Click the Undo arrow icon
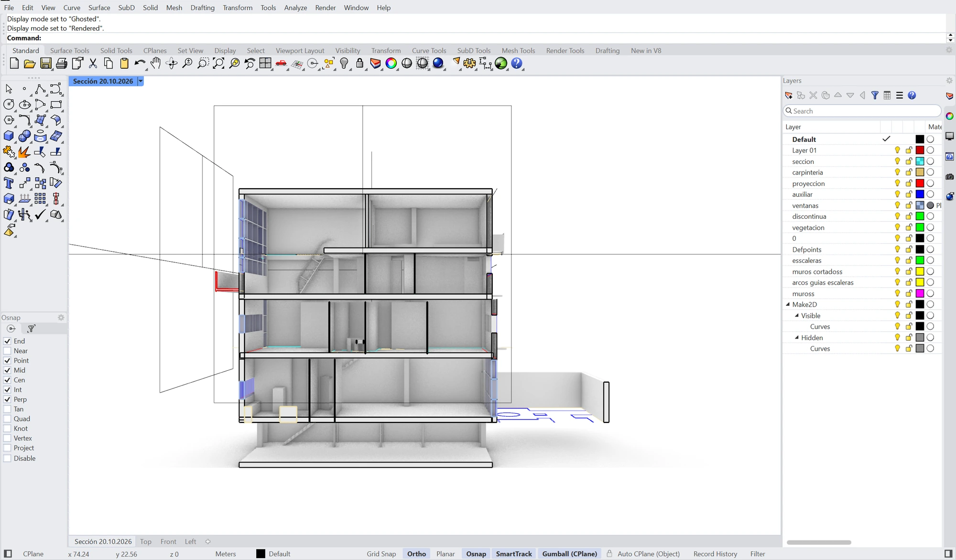 coord(140,64)
